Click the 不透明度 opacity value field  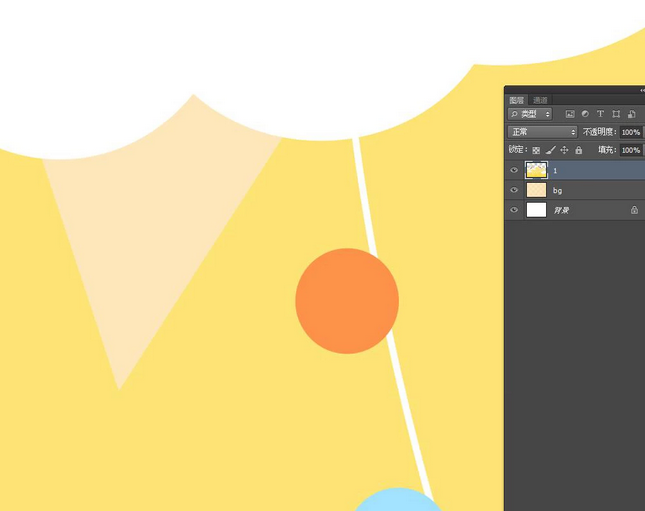pyautogui.click(x=630, y=132)
